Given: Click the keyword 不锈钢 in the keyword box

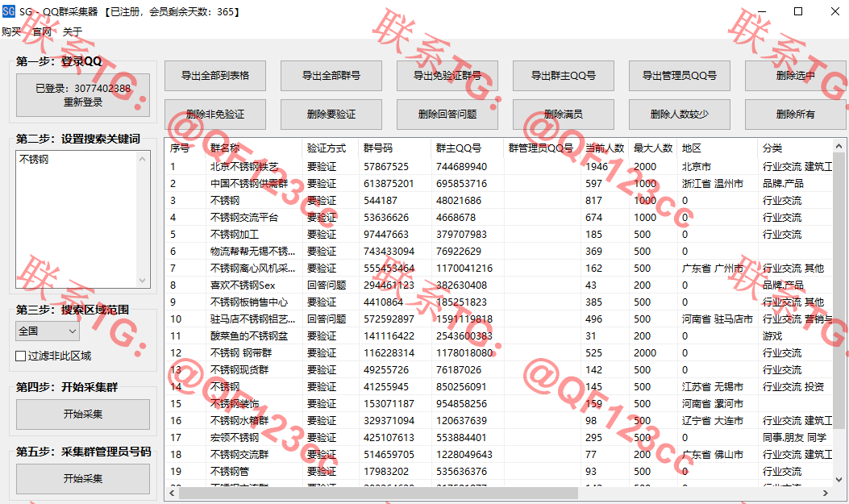Looking at the screenshot, I should click(x=34, y=159).
